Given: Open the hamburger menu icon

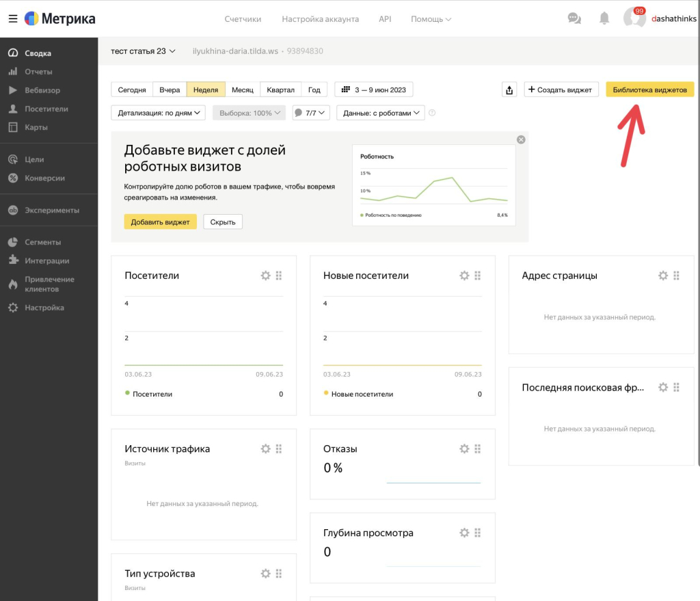Looking at the screenshot, I should click(12, 18).
